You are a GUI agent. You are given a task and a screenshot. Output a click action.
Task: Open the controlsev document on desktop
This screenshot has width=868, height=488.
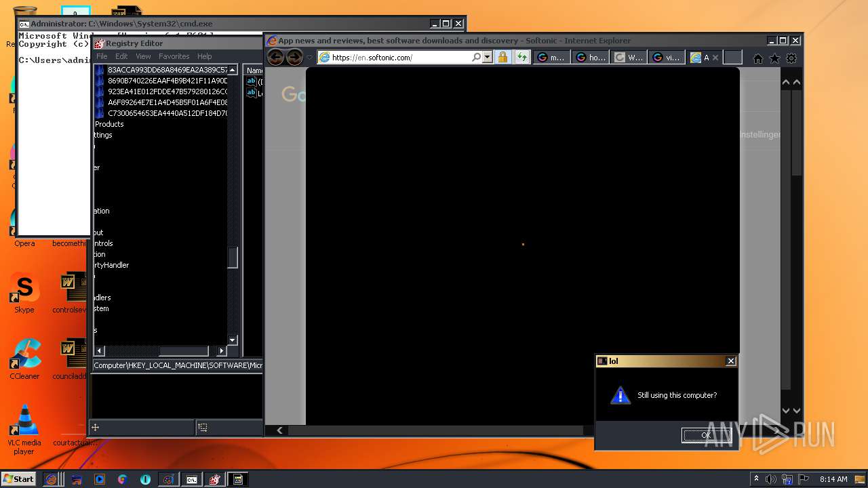pyautogui.click(x=70, y=293)
